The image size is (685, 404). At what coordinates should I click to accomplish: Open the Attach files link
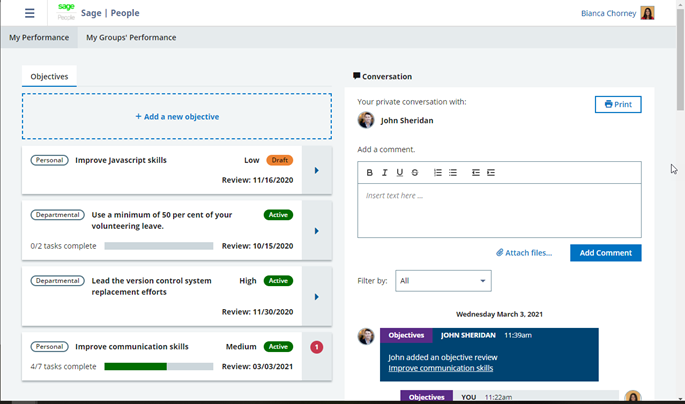524,253
